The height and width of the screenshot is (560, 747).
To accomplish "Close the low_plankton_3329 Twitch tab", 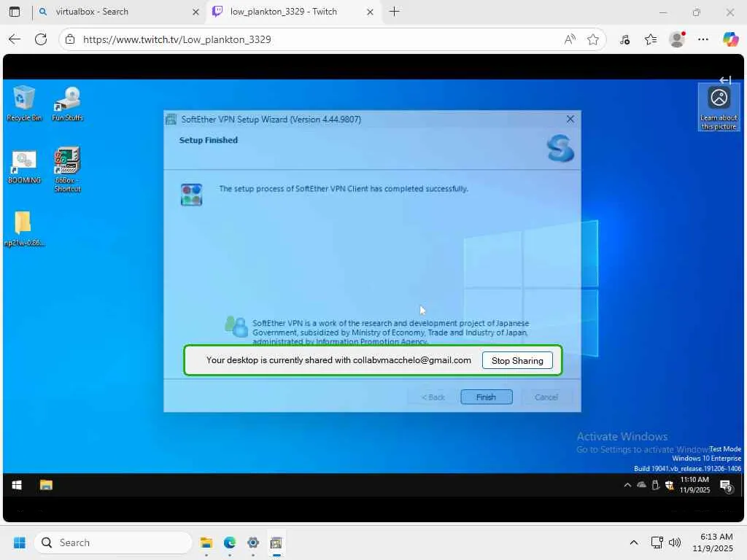I will [x=370, y=12].
